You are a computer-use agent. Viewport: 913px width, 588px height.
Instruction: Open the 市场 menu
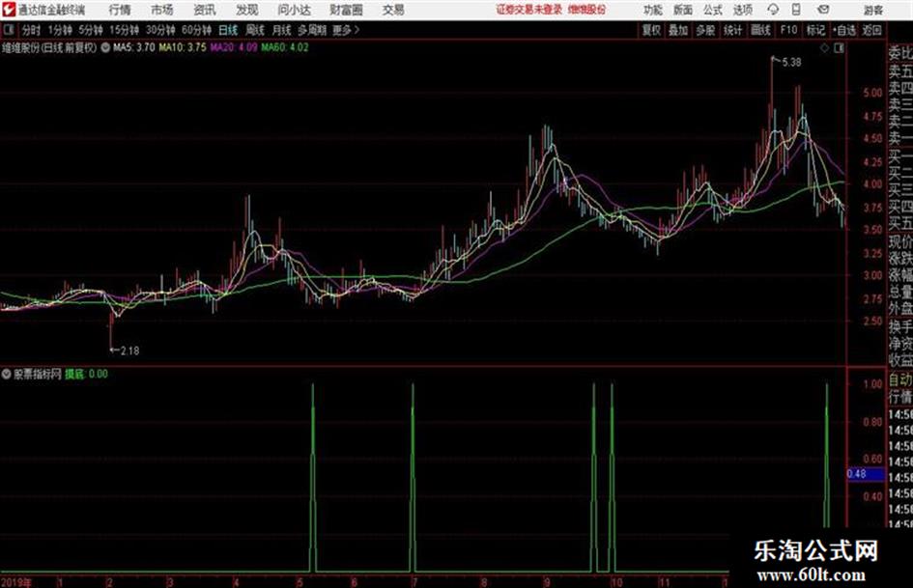point(162,10)
